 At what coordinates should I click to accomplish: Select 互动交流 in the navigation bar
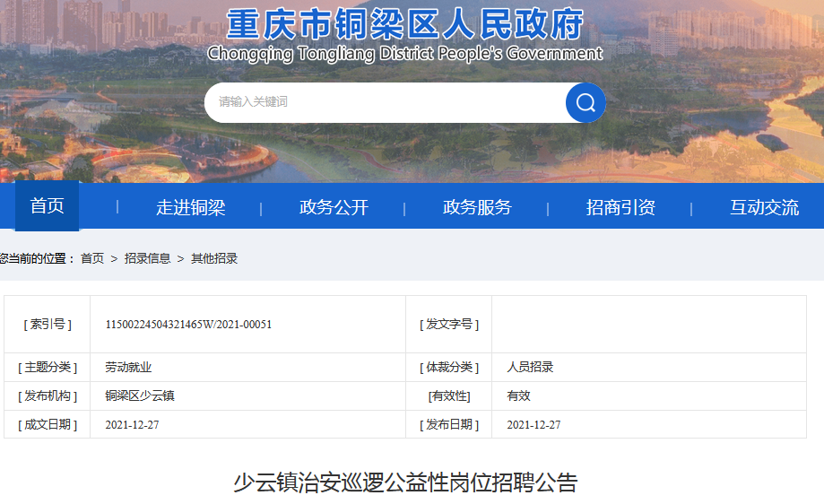click(x=765, y=207)
